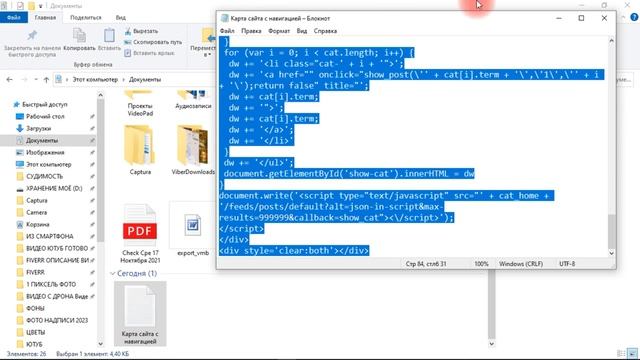Open the blue Файл tab in Explorer
The height and width of the screenshot is (360, 640).
(x=14, y=18)
